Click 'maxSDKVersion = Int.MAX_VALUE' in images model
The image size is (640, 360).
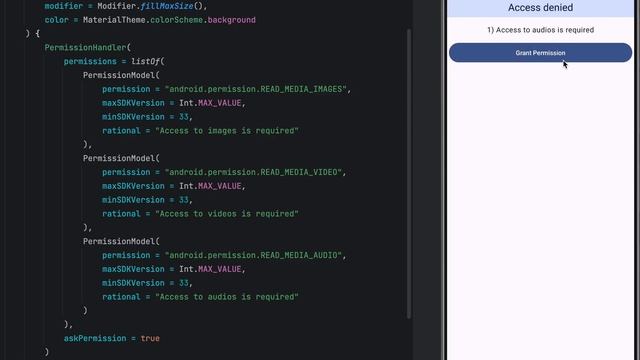pyautogui.click(x=172, y=103)
